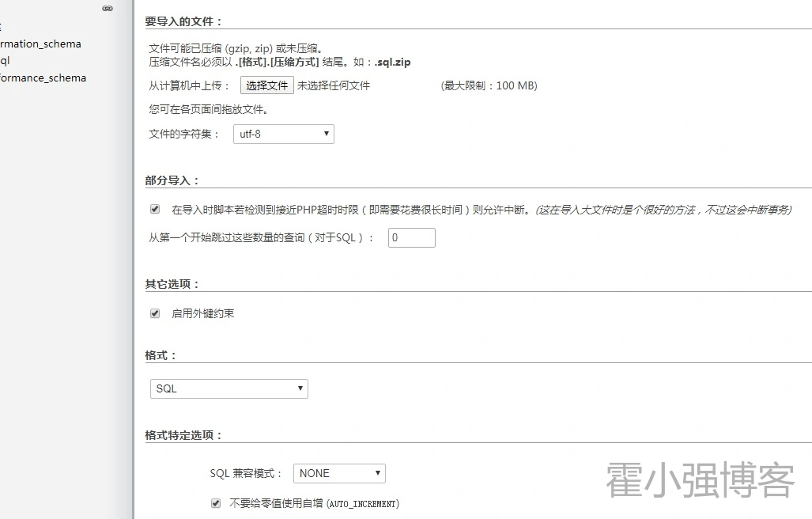Open the performance_schema database
The image size is (812, 519).
43,78
